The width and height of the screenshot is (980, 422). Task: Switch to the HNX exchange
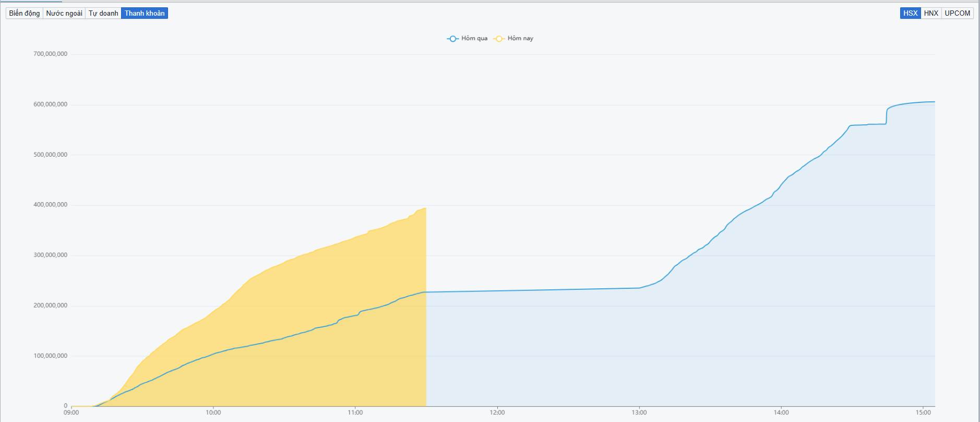tap(931, 13)
